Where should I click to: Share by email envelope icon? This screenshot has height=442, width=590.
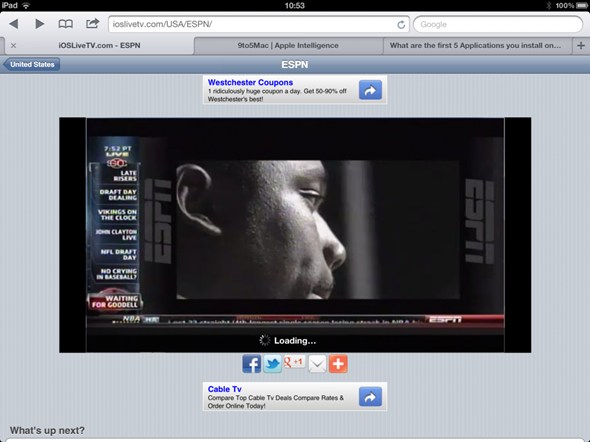pyautogui.click(x=317, y=364)
